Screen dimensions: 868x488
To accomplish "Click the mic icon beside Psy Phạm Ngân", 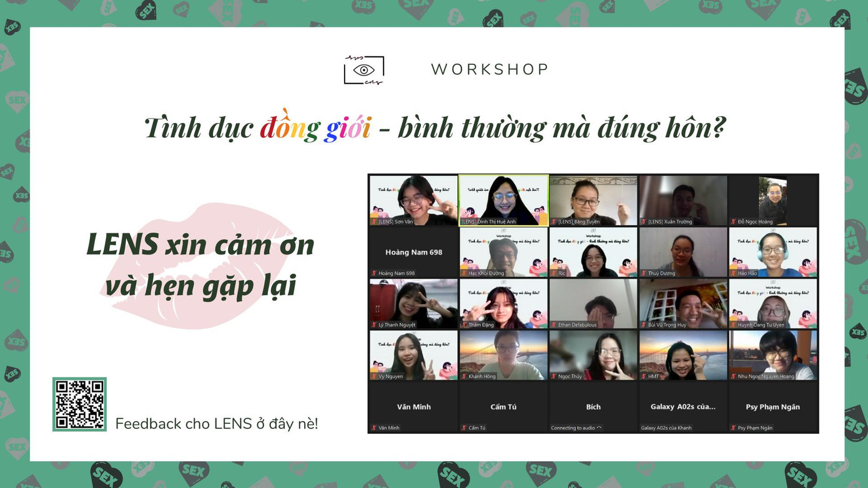I will (x=734, y=427).
